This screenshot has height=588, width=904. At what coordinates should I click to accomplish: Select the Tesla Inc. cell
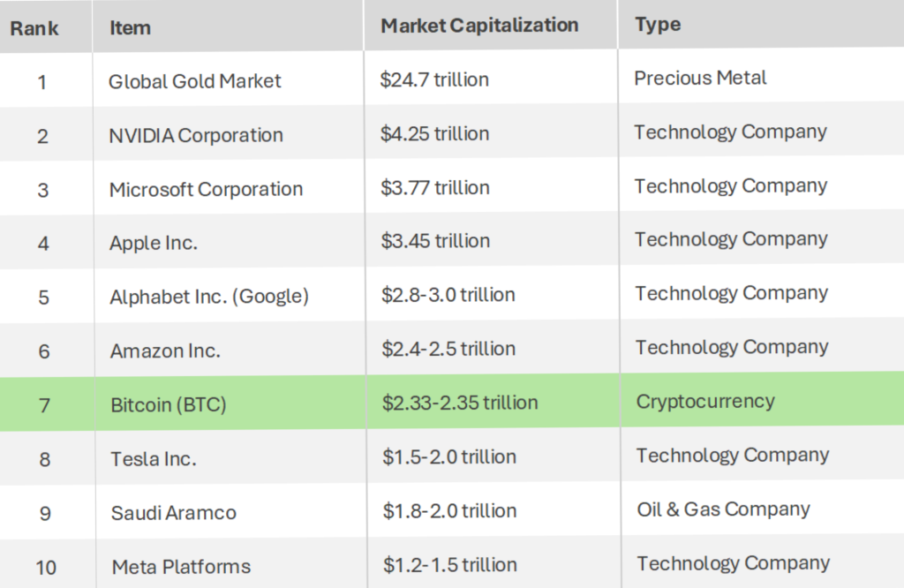(154, 459)
